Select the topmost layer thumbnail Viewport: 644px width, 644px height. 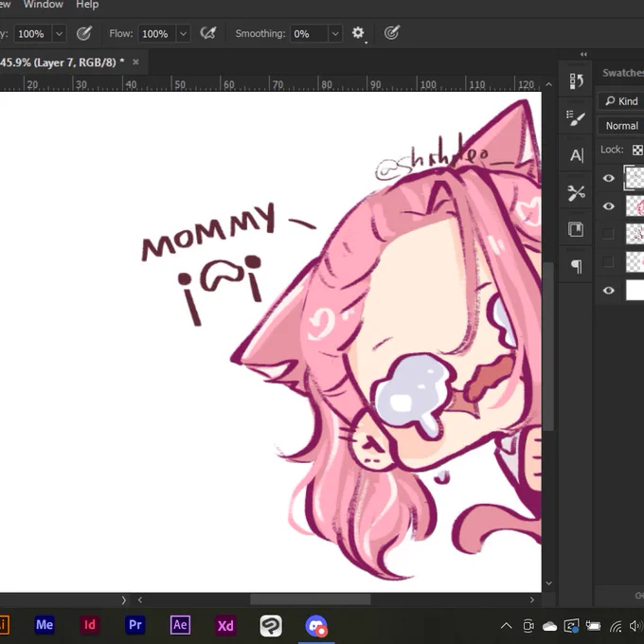635,178
